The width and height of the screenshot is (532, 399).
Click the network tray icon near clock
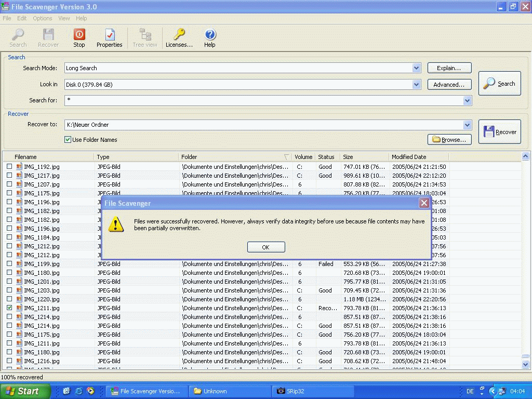pos(502,391)
